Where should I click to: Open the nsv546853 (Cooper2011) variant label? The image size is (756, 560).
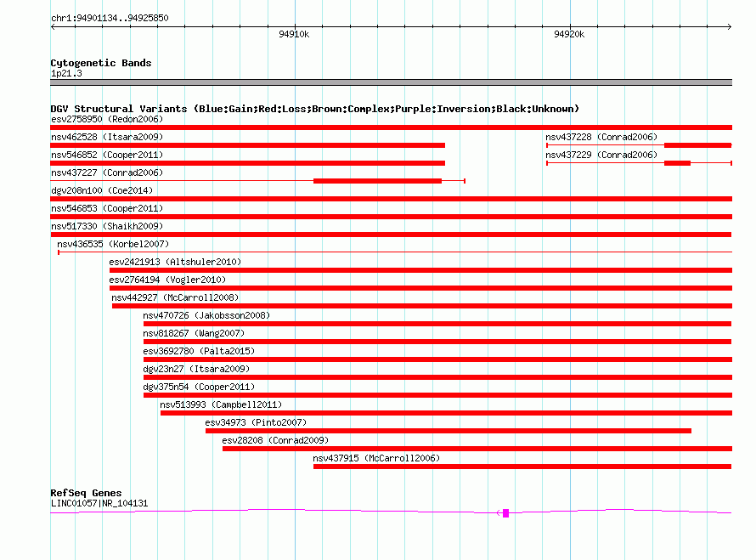click(x=107, y=208)
